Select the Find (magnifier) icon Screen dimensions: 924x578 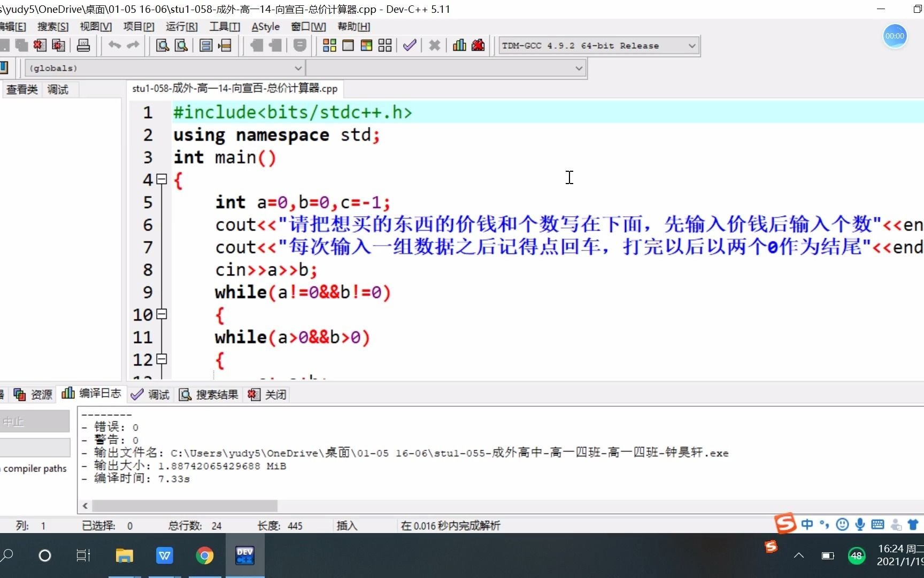[x=161, y=45]
